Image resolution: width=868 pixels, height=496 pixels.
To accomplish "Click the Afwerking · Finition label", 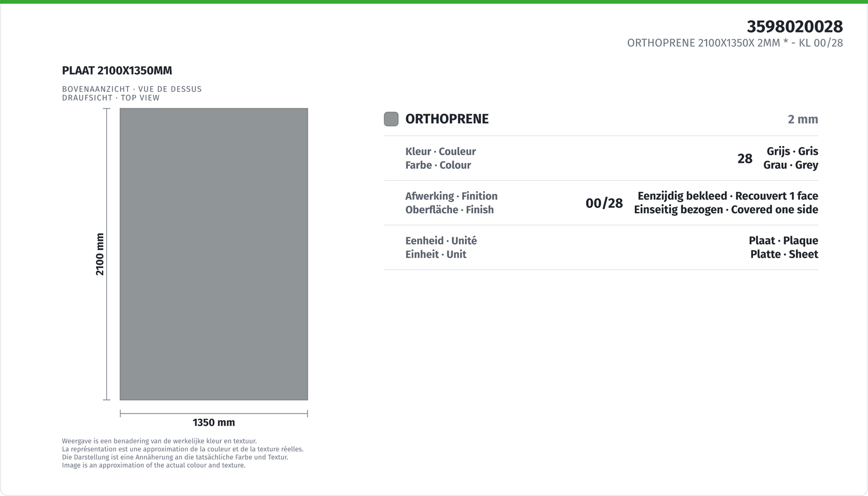I will pyautogui.click(x=451, y=196).
